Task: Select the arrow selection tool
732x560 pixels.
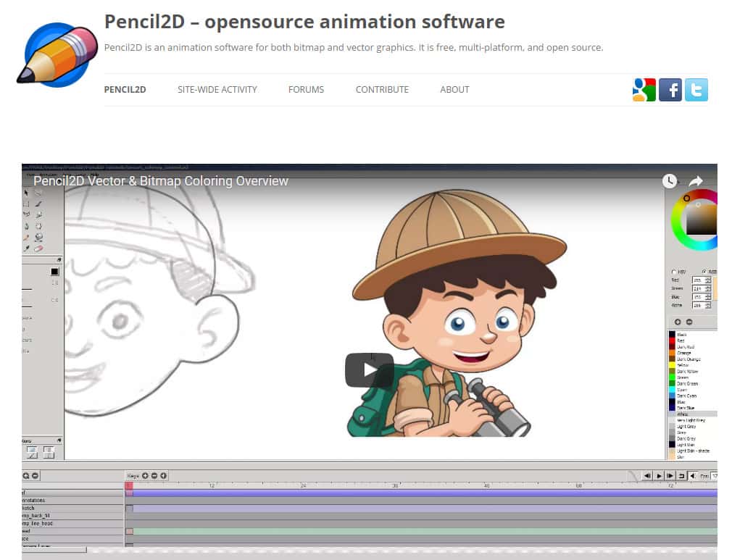Action: (x=26, y=193)
